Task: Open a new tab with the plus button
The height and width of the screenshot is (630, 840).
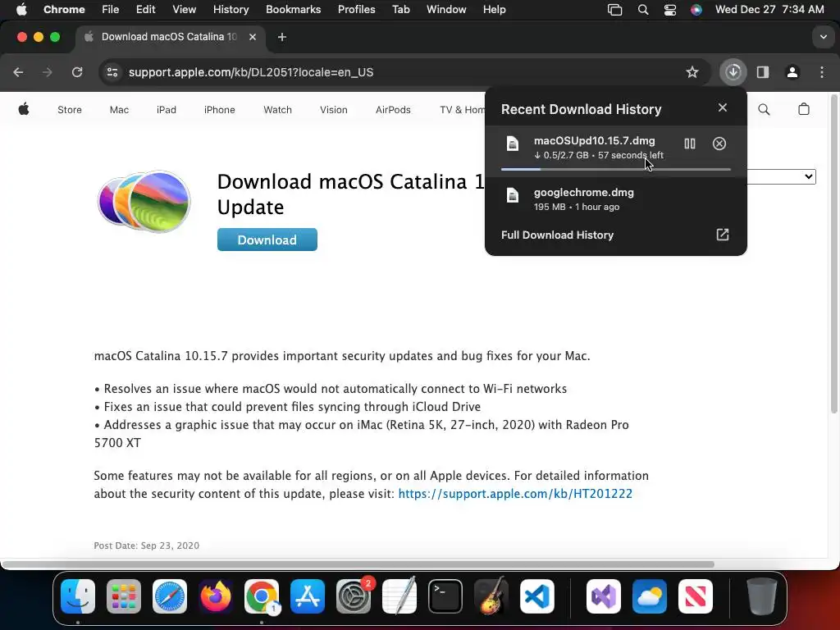Action: pyautogui.click(x=282, y=37)
